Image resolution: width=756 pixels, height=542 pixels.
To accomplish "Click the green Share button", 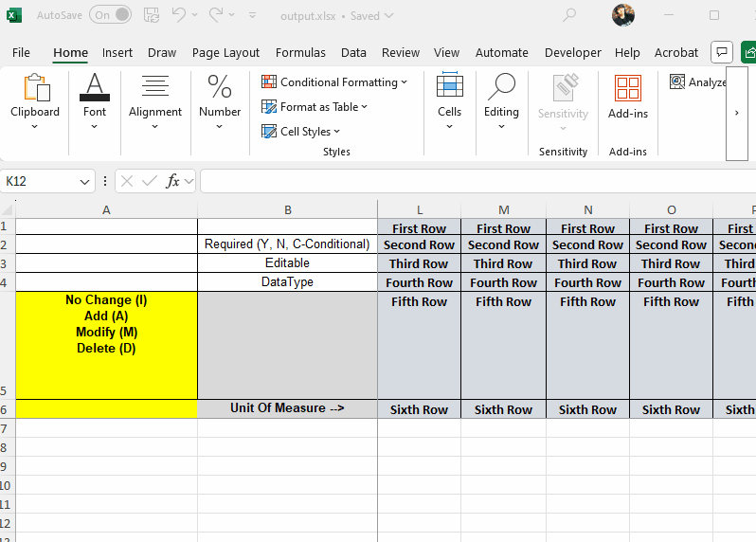I will [x=748, y=52].
